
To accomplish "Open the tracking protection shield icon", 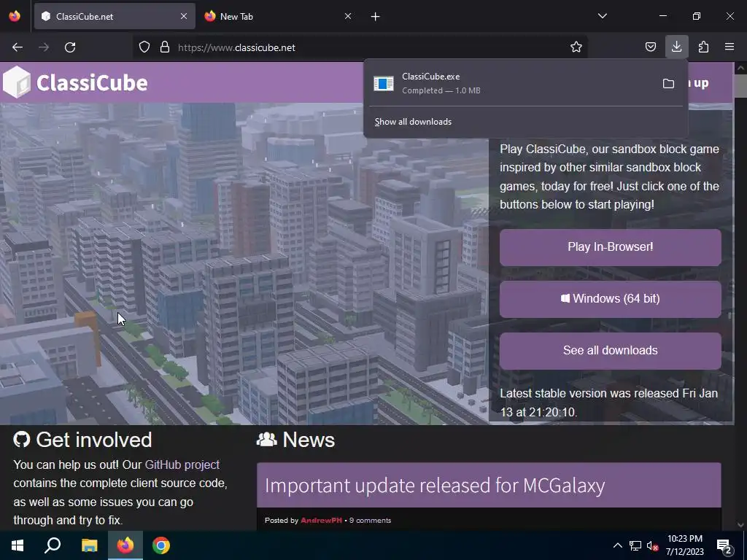I will pyautogui.click(x=144, y=47).
